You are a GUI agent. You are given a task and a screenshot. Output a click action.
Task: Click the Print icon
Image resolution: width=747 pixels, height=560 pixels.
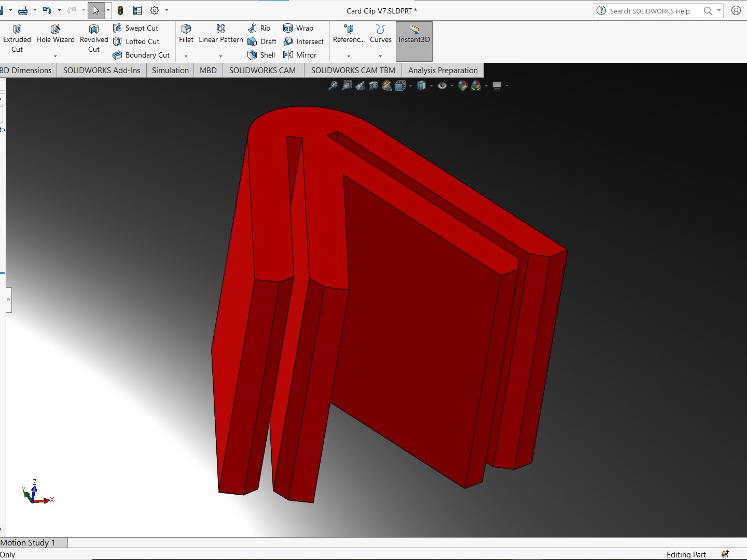point(23,10)
